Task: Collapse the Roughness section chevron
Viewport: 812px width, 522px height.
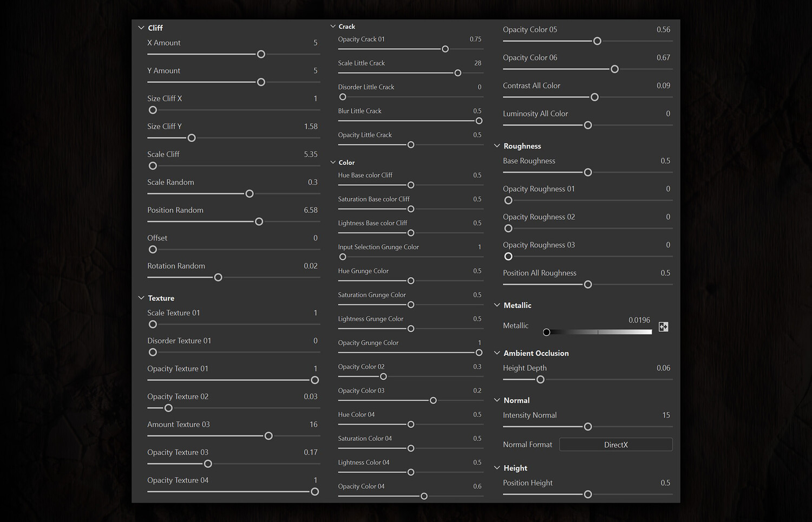Action: coord(497,146)
